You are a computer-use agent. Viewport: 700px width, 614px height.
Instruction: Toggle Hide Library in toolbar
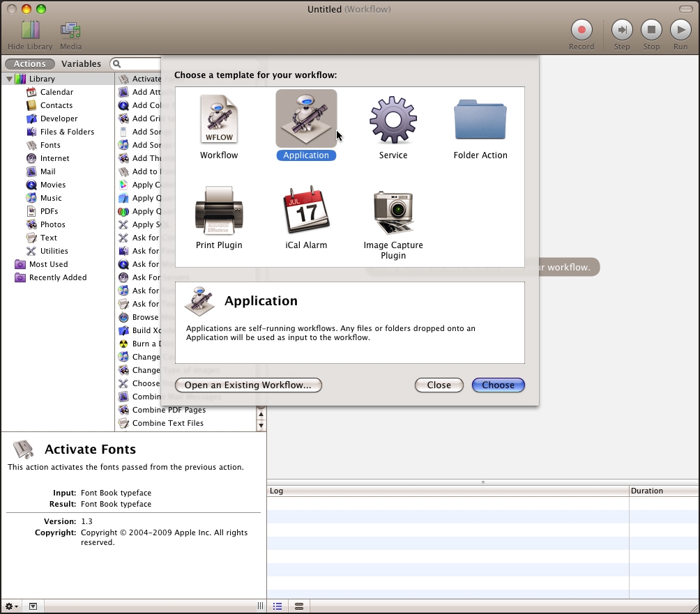30,30
